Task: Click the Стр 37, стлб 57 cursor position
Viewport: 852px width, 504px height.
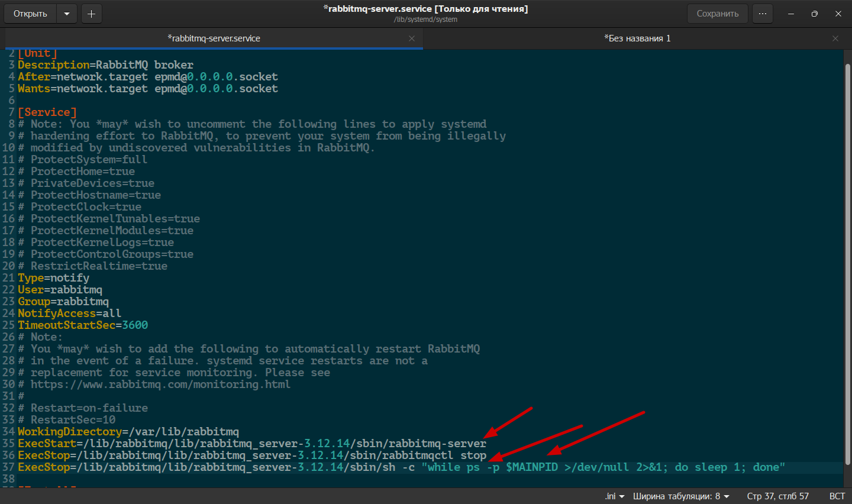Action: [x=777, y=496]
